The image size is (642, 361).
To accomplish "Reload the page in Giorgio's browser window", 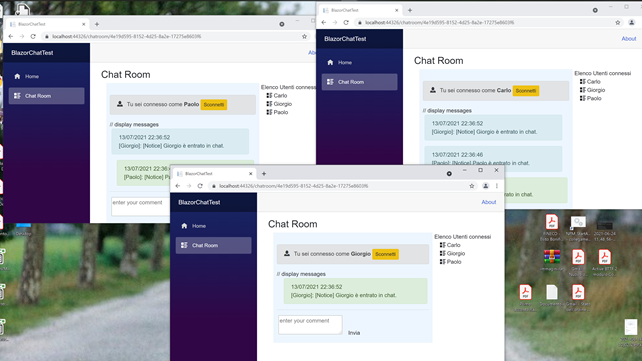I will tap(200, 186).
